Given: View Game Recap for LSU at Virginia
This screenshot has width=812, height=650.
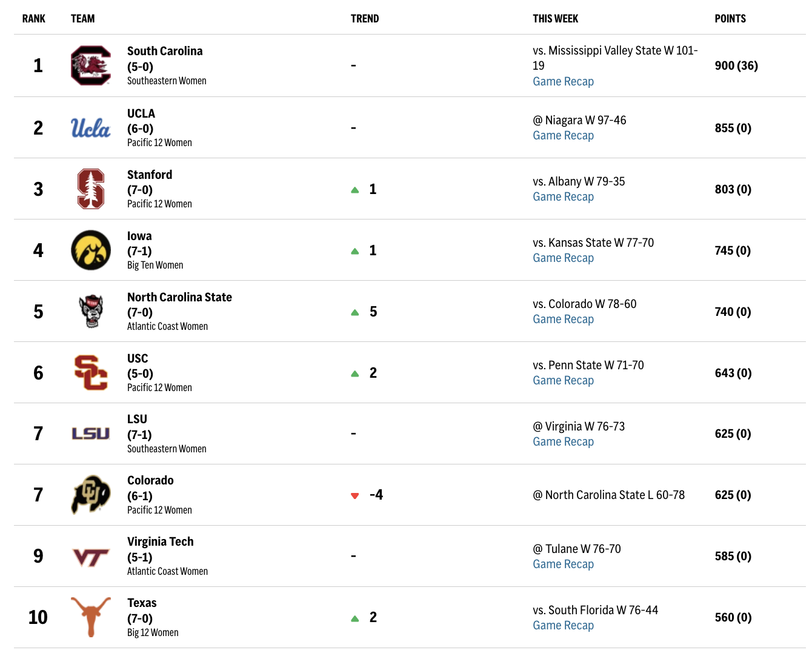Looking at the screenshot, I should coord(563,442).
